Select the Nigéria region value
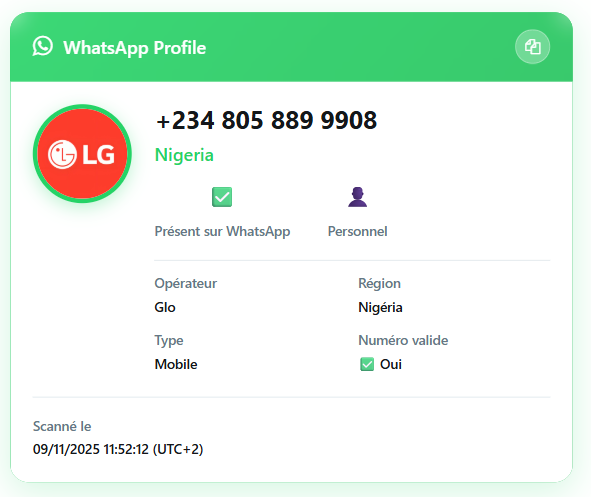Screen dimensions: 591x497 [380, 307]
